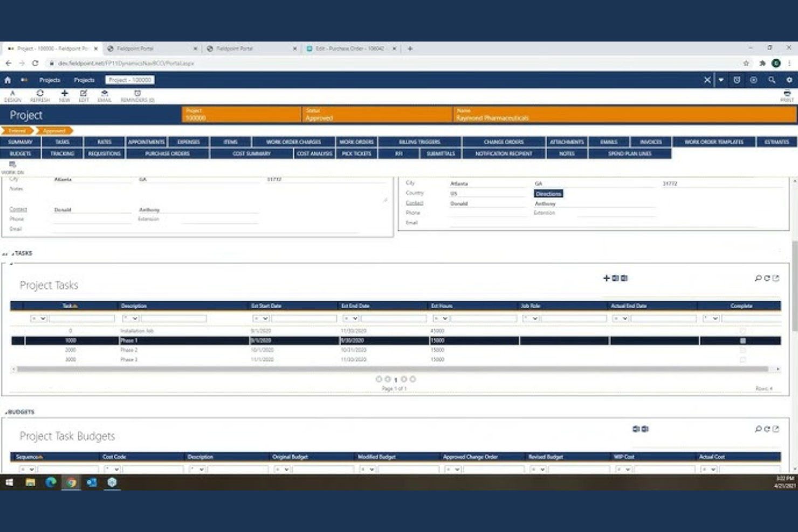This screenshot has width=798, height=532.
Task: Sort tasks by Est Hours column header
Action: [441, 306]
